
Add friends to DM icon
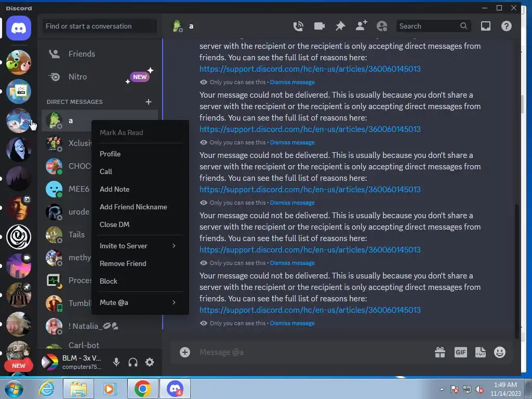click(x=361, y=26)
